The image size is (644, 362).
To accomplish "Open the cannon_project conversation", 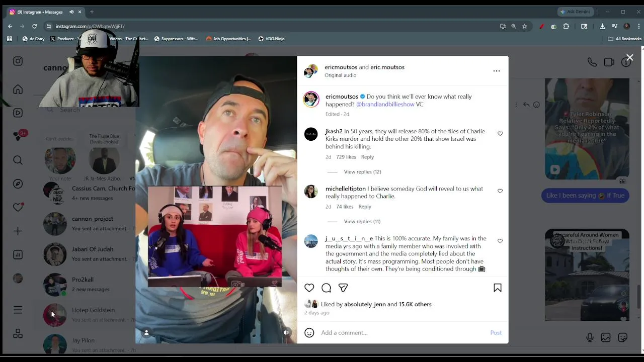I will pyautogui.click(x=90, y=224).
